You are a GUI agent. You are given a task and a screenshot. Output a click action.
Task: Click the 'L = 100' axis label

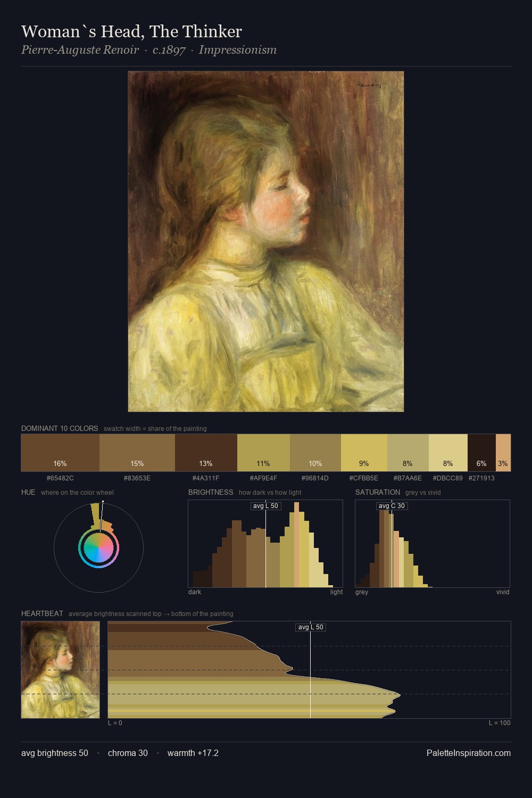pos(500,723)
